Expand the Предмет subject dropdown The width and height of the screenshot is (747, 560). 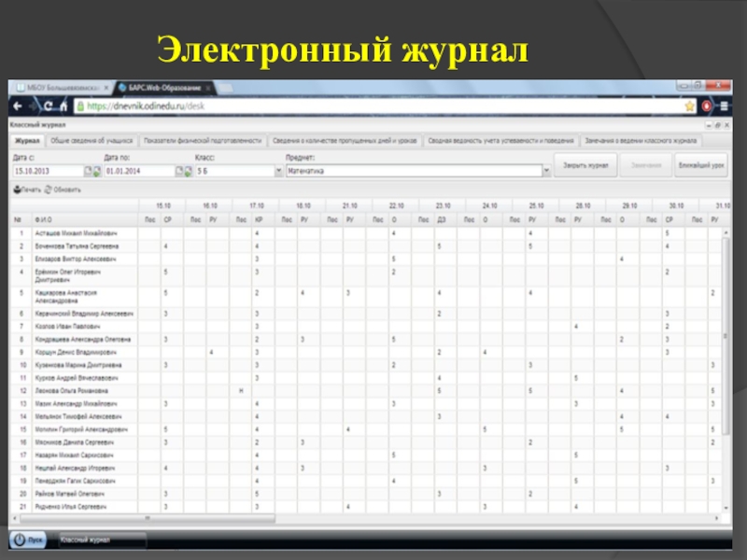[546, 171]
